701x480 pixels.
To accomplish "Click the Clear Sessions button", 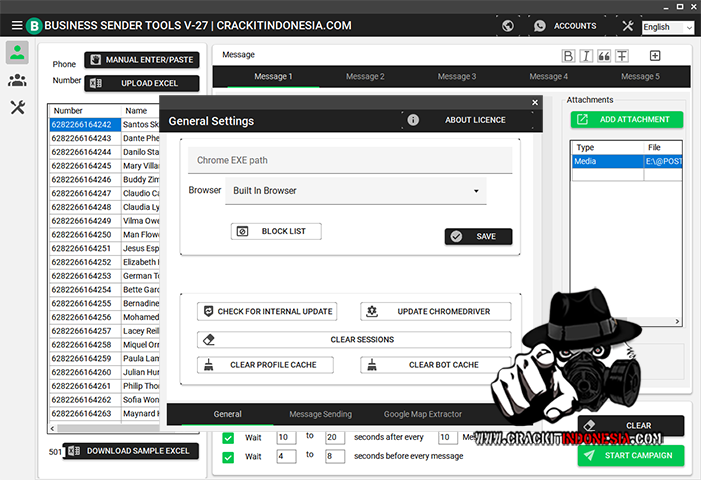I will [354, 340].
